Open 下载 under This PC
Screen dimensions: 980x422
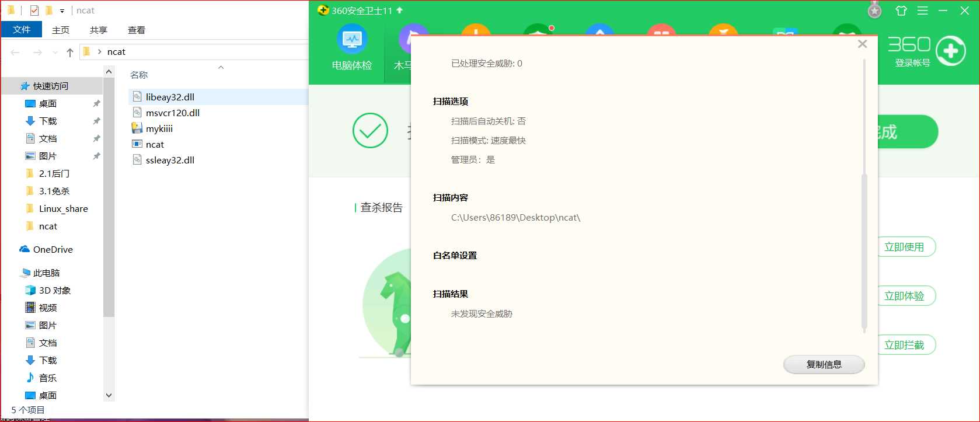click(x=48, y=360)
